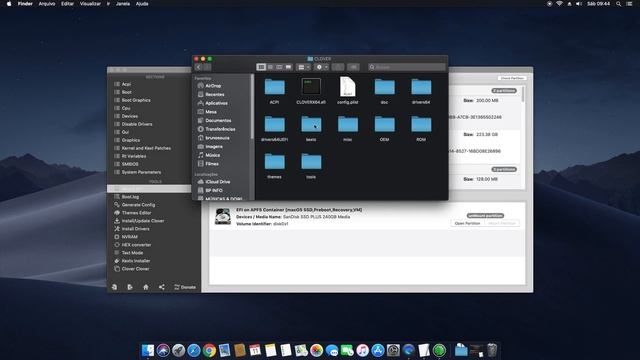The height and width of the screenshot is (360, 640).
Task: Click the Open Partition button
Action: coord(467,223)
